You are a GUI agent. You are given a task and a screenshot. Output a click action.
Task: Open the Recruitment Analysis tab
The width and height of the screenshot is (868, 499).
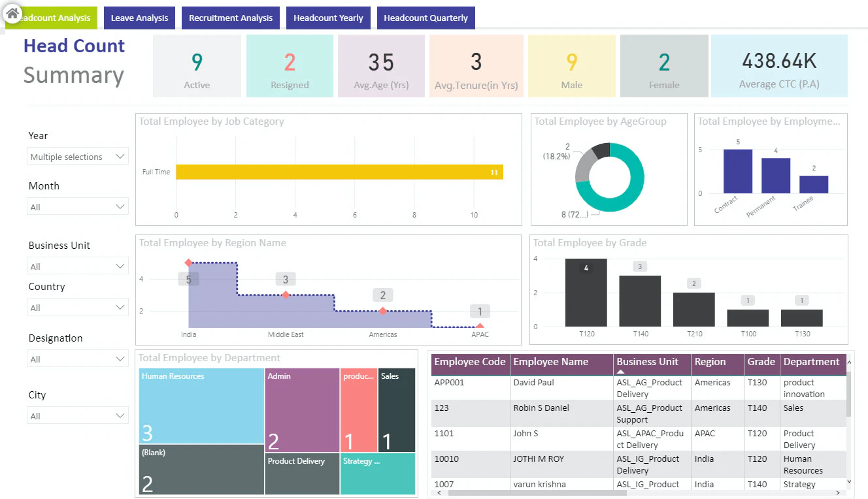click(x=231, y=18)
